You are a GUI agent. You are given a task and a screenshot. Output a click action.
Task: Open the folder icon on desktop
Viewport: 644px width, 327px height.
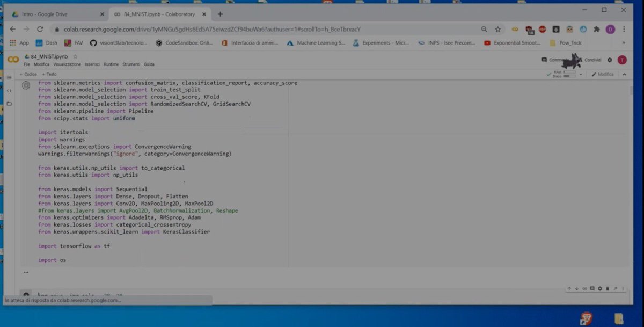tap(619, 318)
